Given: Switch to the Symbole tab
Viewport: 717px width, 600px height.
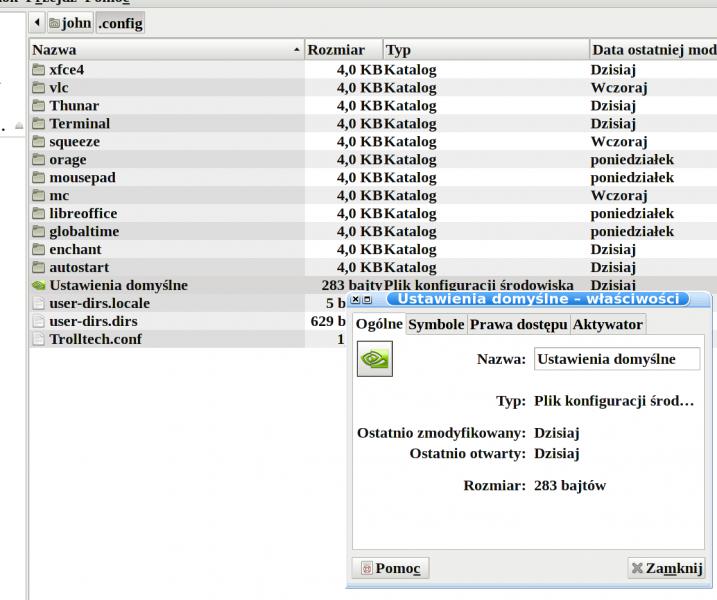Looking at the screenshot, I should (436, 325).
